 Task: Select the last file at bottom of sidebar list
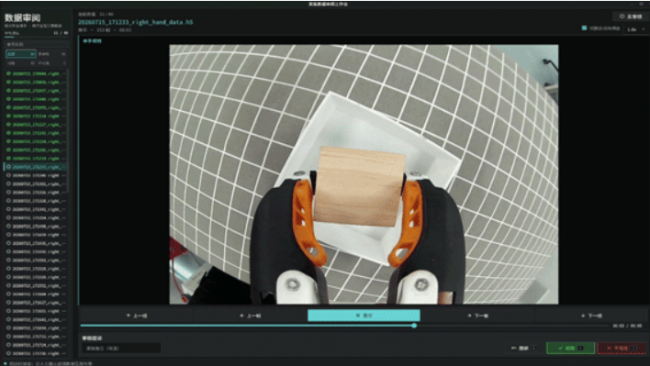click(x=36, y=354)
